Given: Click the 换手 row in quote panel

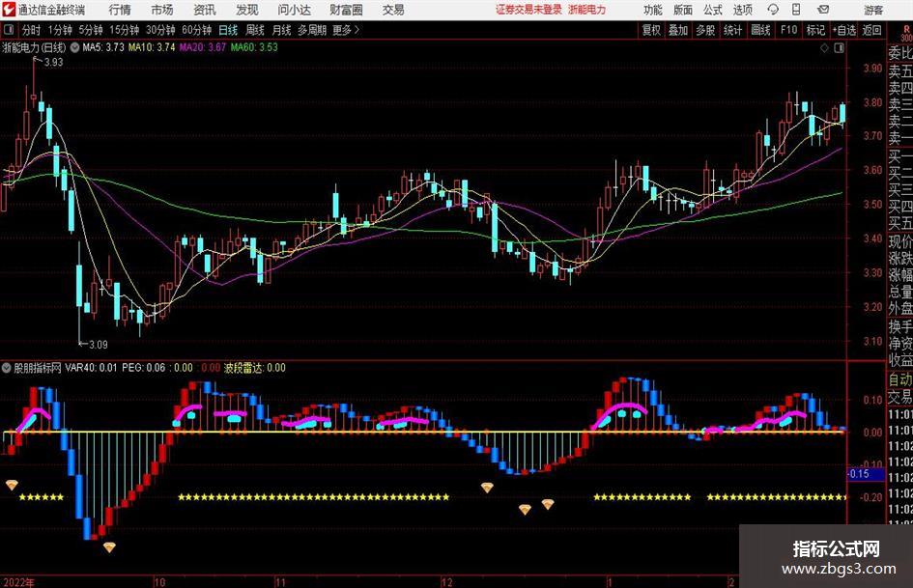Looking at the screenshot, I should tap(899, 327).
